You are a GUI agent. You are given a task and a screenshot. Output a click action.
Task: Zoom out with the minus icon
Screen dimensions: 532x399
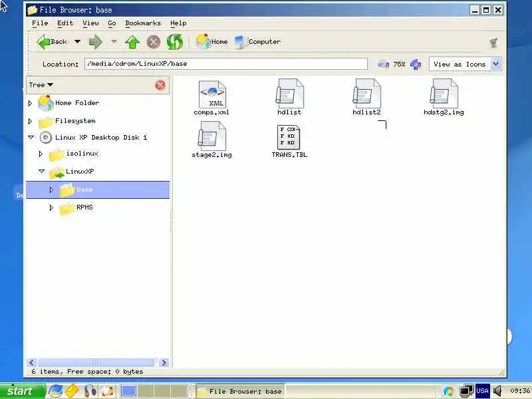pos(384,64)
